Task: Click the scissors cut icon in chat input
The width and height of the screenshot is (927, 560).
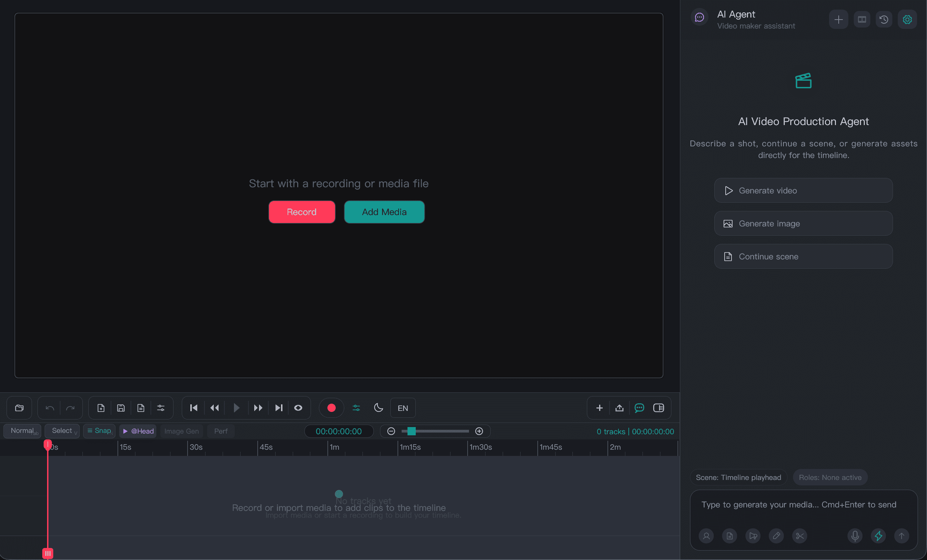Action: (x=800, y=536)
